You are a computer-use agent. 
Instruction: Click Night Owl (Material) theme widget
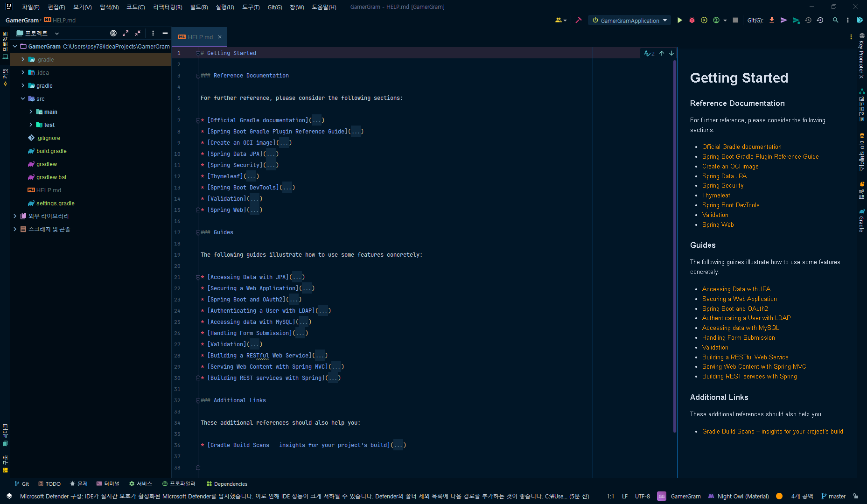pyautogui.click(x=739, y=496)
